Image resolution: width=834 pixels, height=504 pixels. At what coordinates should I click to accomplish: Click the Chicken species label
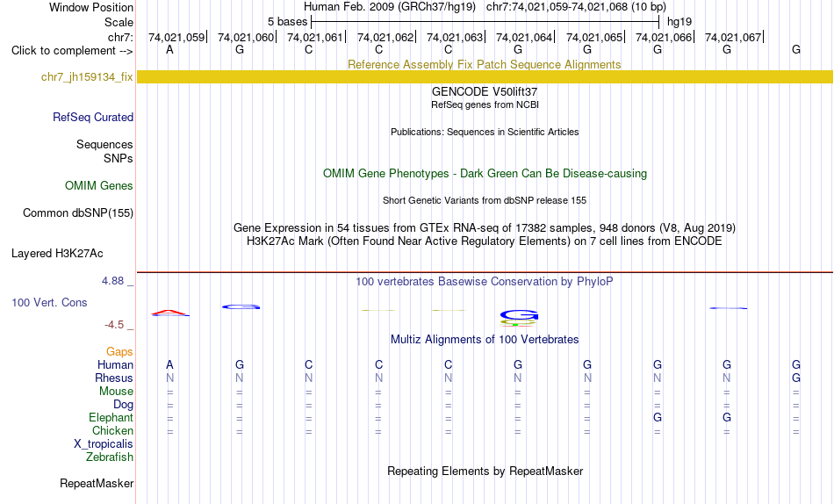click(112, 430)
